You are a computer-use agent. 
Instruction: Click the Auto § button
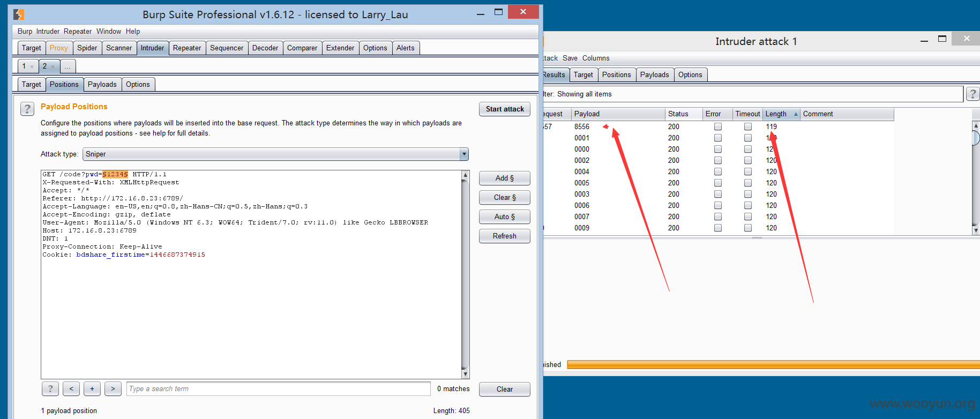click(x=505, y=217)
